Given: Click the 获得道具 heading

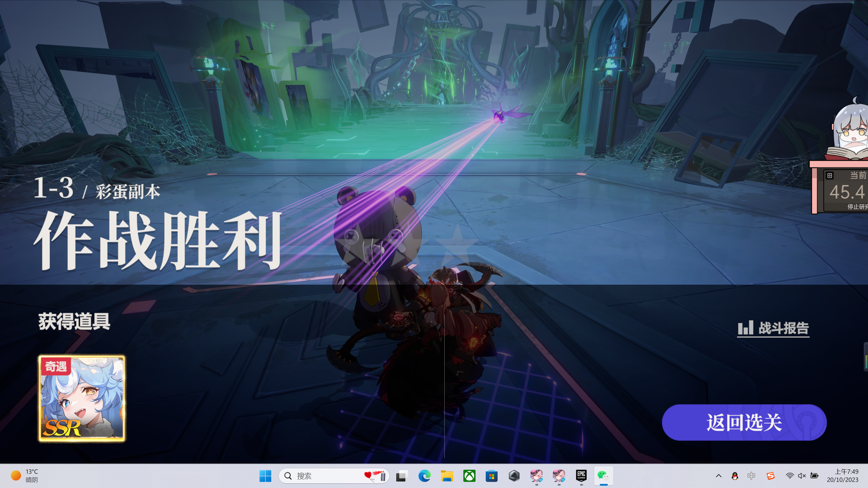Looking at the screenshot, I should (x=74, y=321).
